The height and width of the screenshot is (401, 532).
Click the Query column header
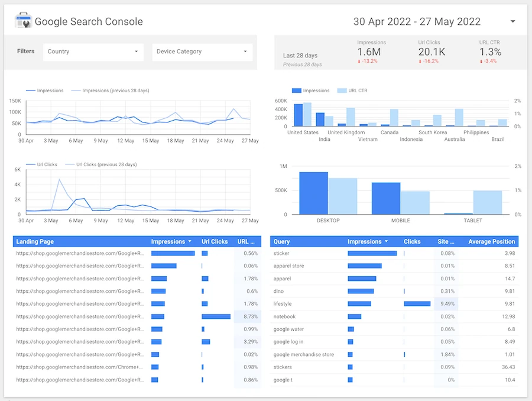[x=281, y=242]
